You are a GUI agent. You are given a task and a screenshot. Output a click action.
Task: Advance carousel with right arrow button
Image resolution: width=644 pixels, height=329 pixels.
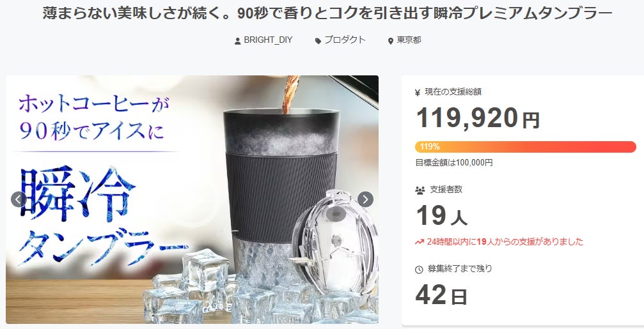pos(365,199)
